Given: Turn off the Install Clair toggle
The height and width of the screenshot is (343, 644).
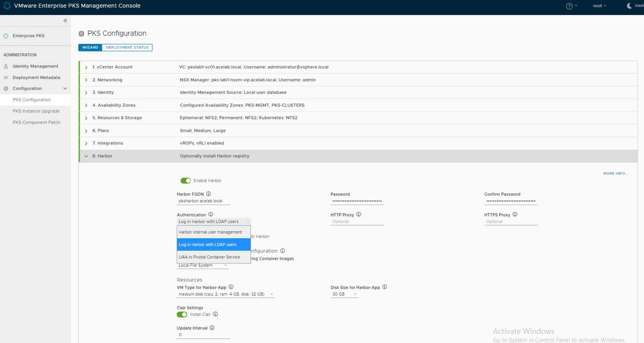Looking at the screenshot, I should [x=182, y=315].
